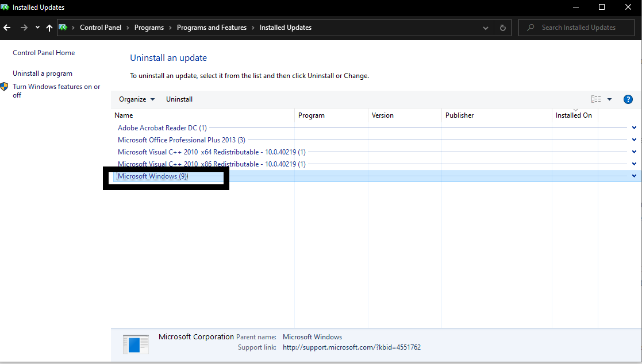Expand Visual C++ x86 Redistributable group chevron
Image resolution: width=642 pixels, height=364 pixels.
[634, 164]
